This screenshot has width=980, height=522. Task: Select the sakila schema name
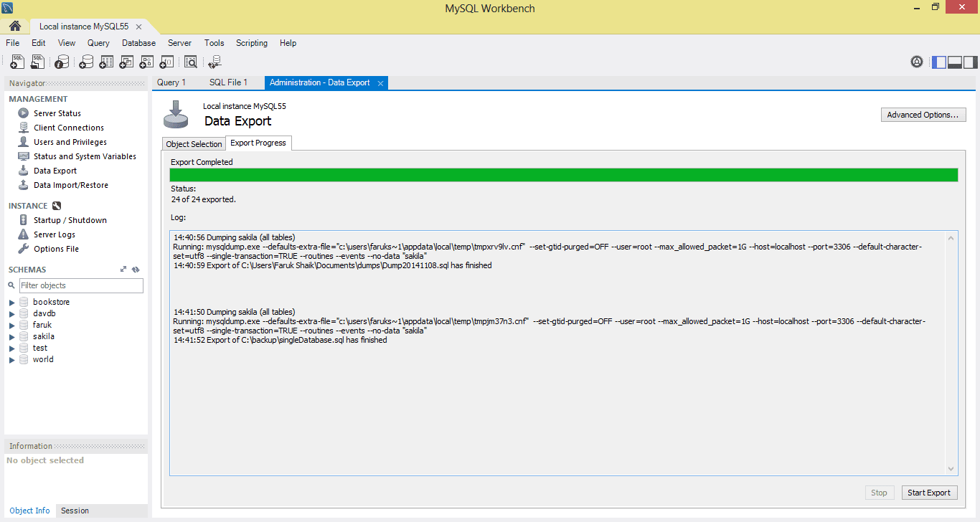click(44, 336)
